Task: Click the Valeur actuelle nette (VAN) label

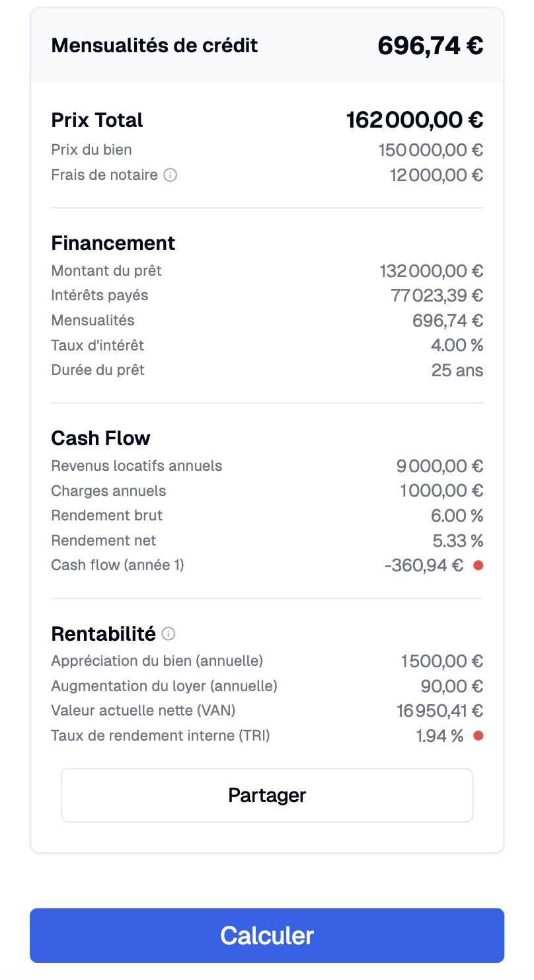Action: tap(143, 710)
